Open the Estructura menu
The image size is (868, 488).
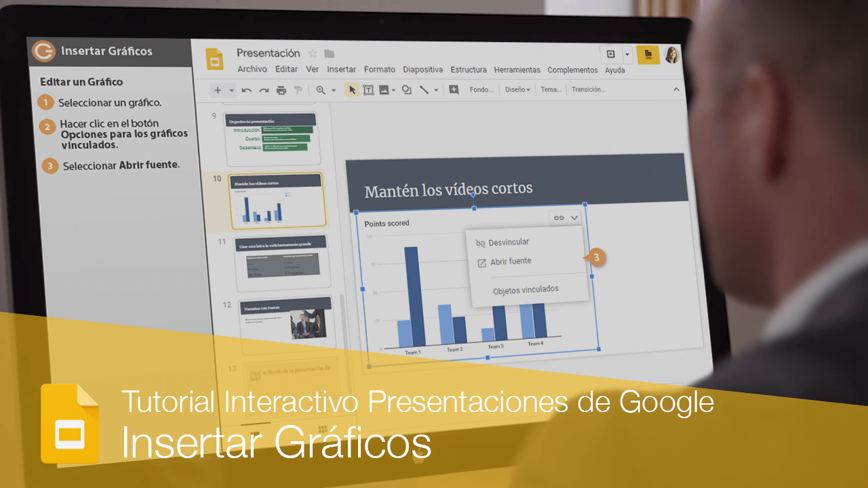point(469,69)
